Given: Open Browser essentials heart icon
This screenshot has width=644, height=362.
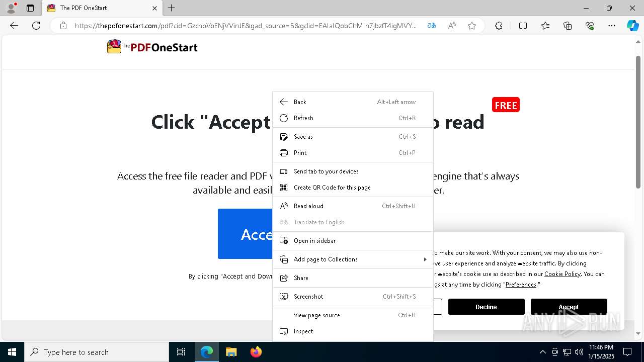Looking at the screenshot, I should point(590,26).
